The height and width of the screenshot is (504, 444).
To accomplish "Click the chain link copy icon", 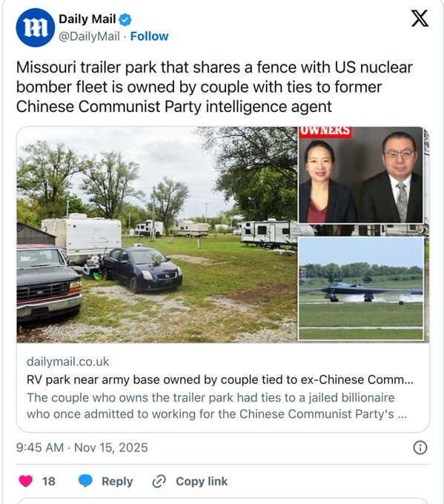I will point(159,481).
